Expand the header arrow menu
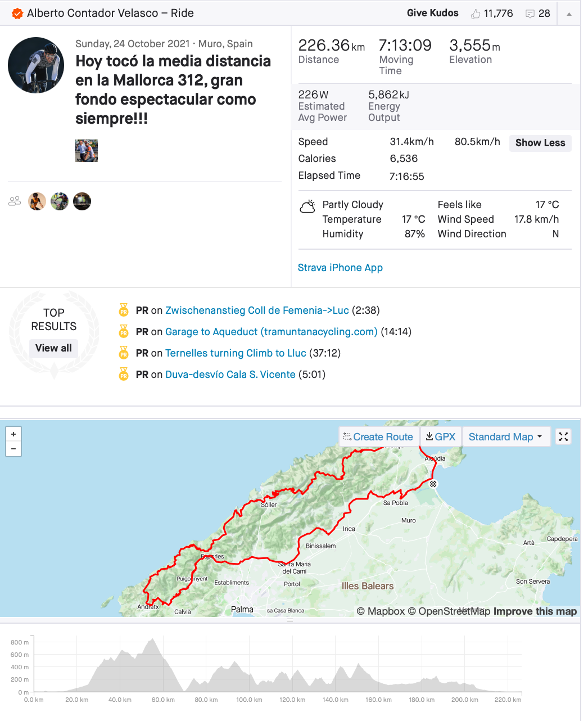The width and height of the screenshot is (588, 721). tap(569, 13)
